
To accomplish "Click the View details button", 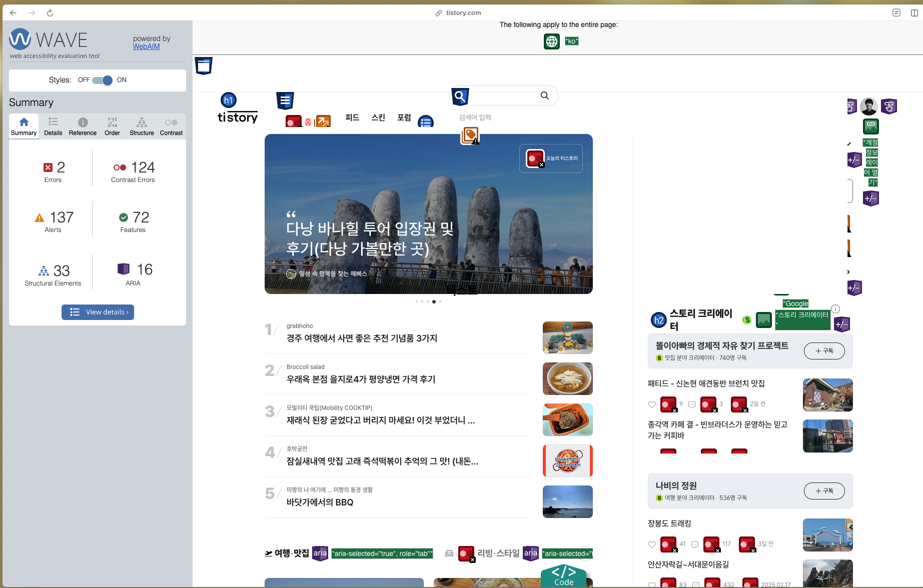I will 98,312.
